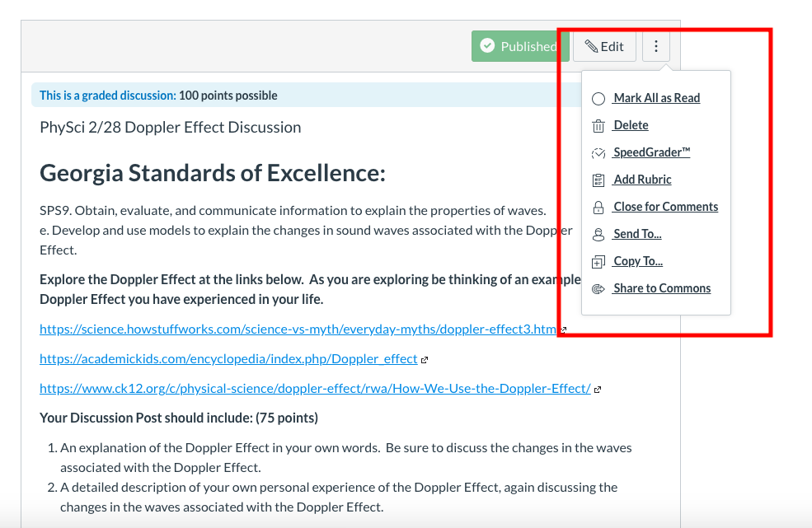Click the SpeedGrader gauge icon
Viewport: 812px width, 528px height.
coord(598,153)
